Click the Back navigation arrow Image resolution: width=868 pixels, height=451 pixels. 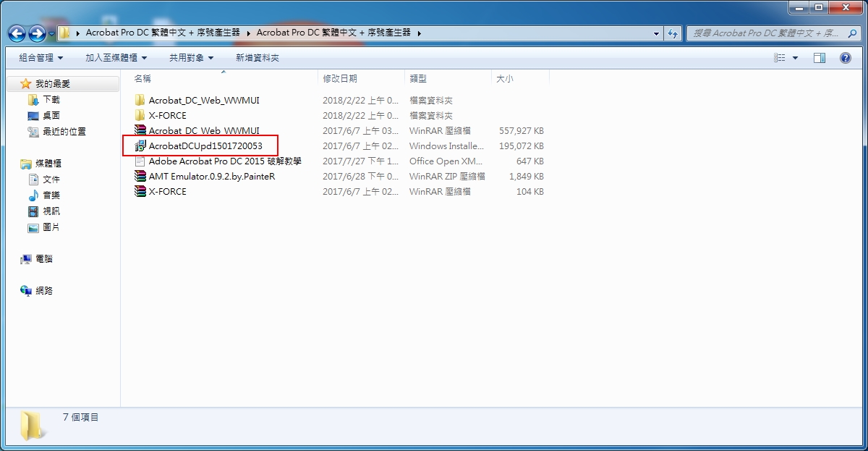coord(17,33)
